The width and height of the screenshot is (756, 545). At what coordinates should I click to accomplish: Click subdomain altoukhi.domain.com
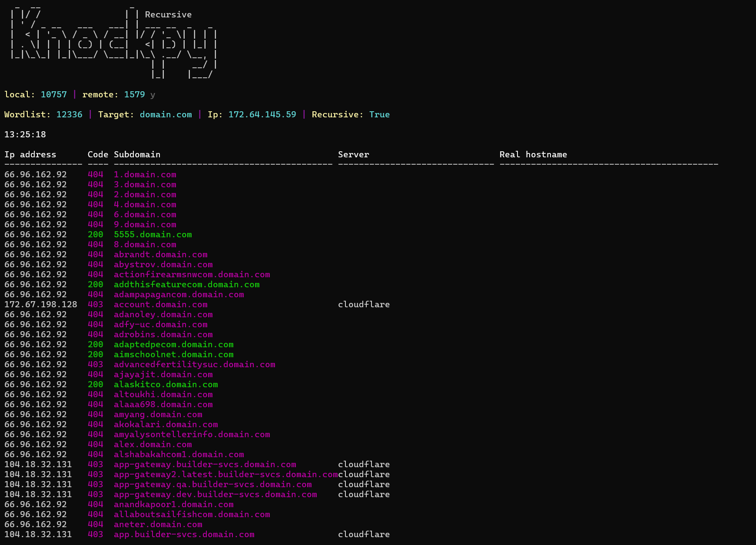coord(163,394)
